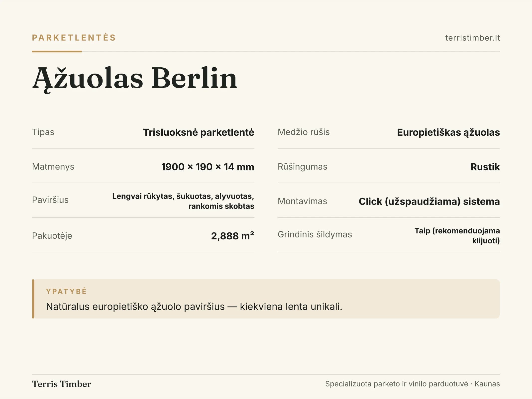Click the Pakuotėje row label
532x399 pixels.
point(52,236)
